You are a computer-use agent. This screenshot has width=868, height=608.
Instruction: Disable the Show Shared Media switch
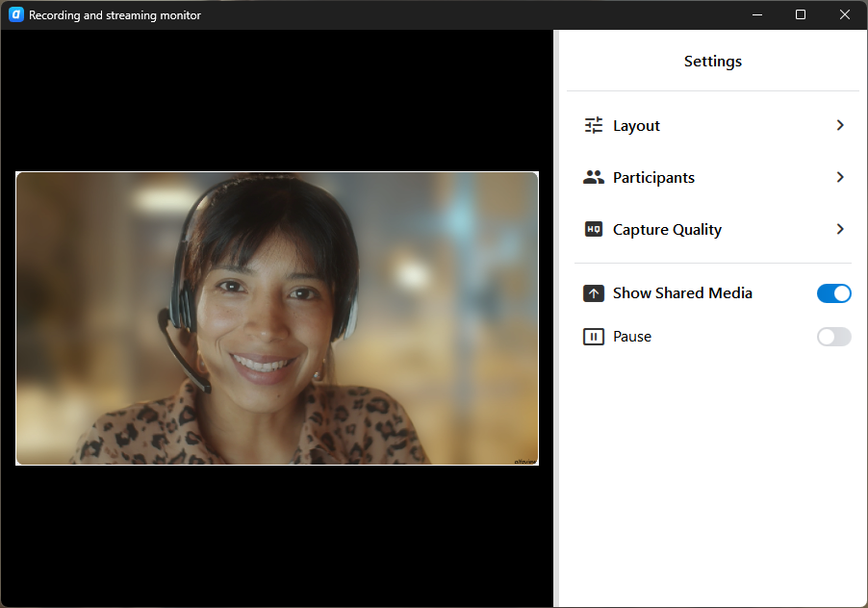(x=833, y=293)
